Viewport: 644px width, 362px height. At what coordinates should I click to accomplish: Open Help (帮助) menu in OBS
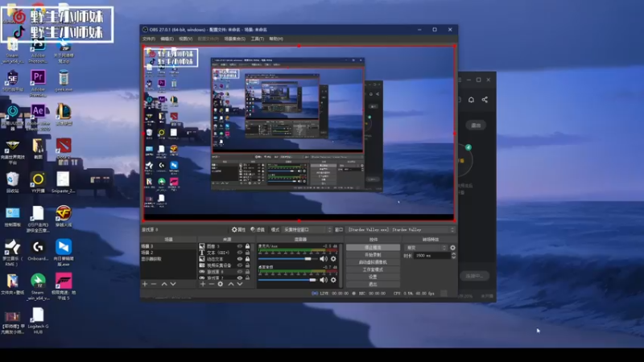click(x=276, y=39)
